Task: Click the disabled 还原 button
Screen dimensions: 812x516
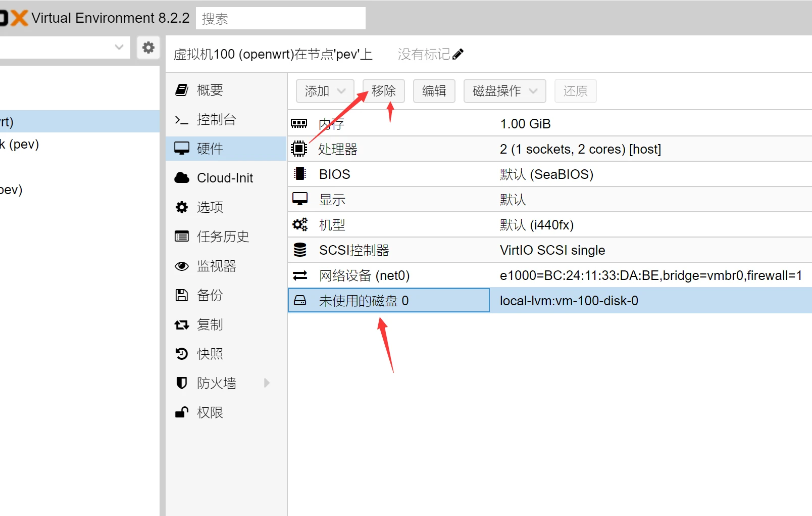Action: (x=576, y=91)
